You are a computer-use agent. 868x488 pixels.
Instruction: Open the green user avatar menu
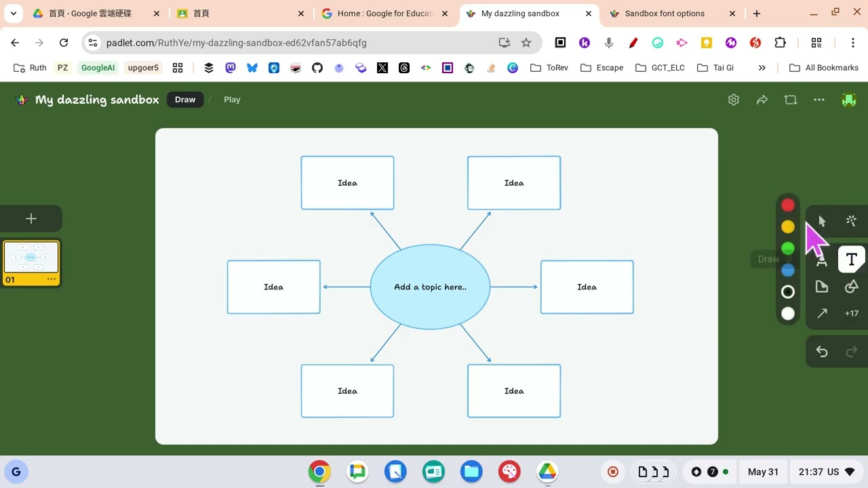point(849,100)
